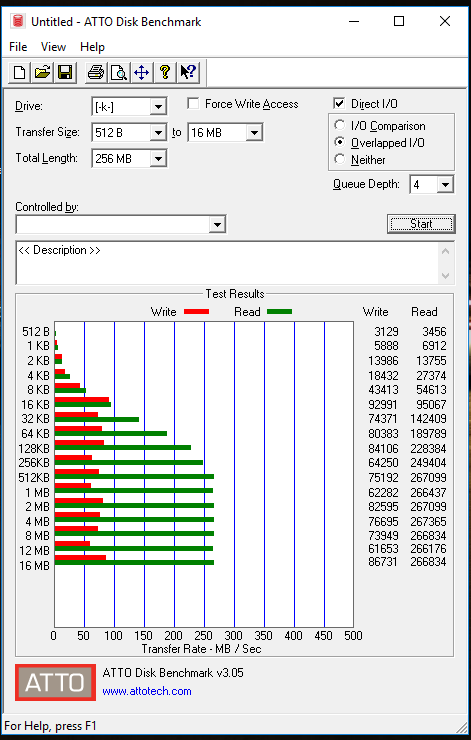Viewport: 471px width, 740px height.
Task: Click the 128KB row label
Action: (x=34, y=448)
